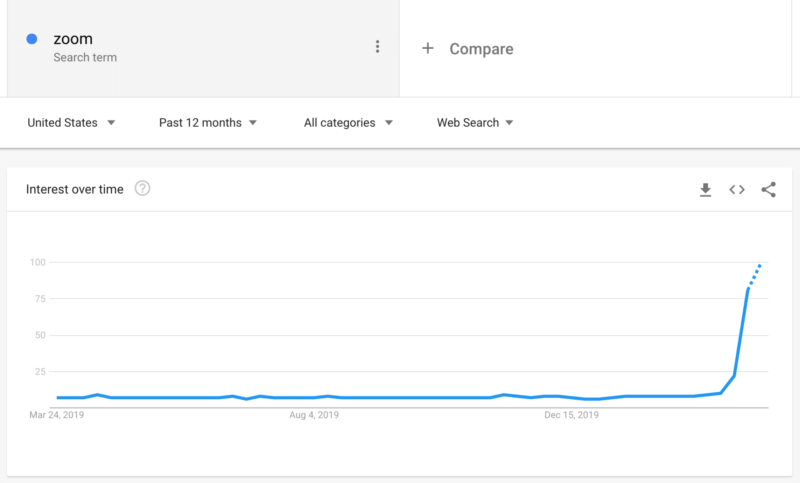Click the plus icon beside Compare
800x483 pixels.
(427, 48)
